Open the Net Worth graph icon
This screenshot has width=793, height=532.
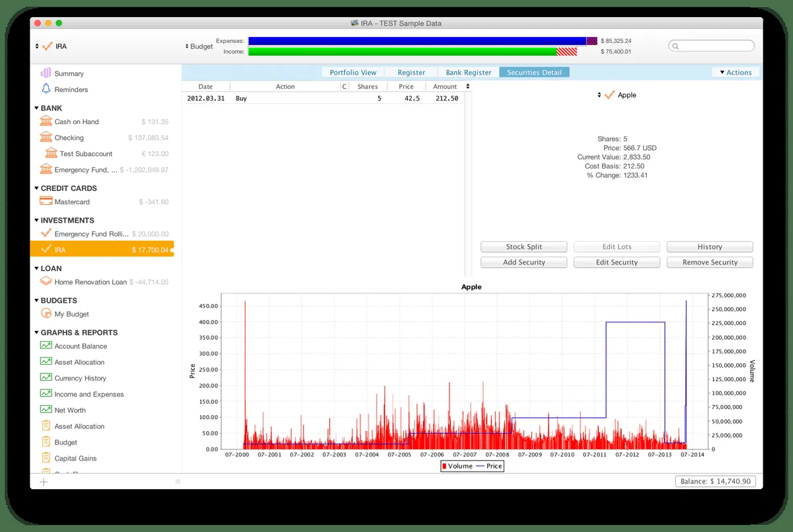(46, 410)
